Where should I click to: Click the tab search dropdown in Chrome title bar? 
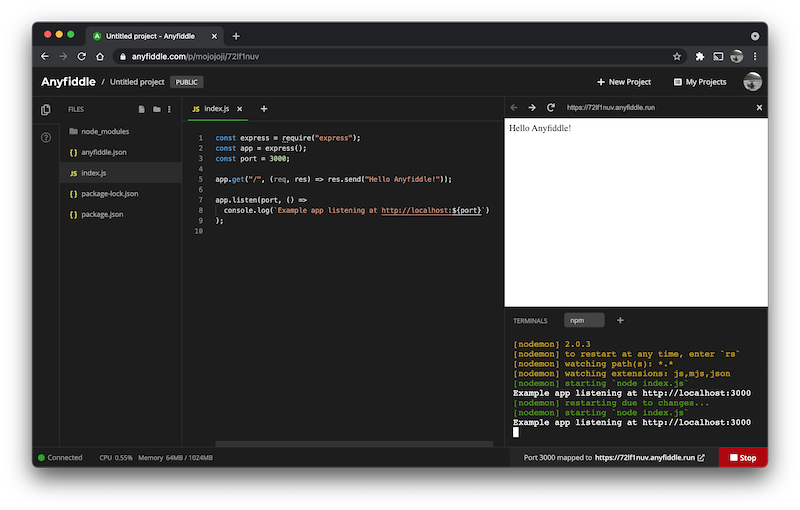pyautogui.click(x=755, y=36)
